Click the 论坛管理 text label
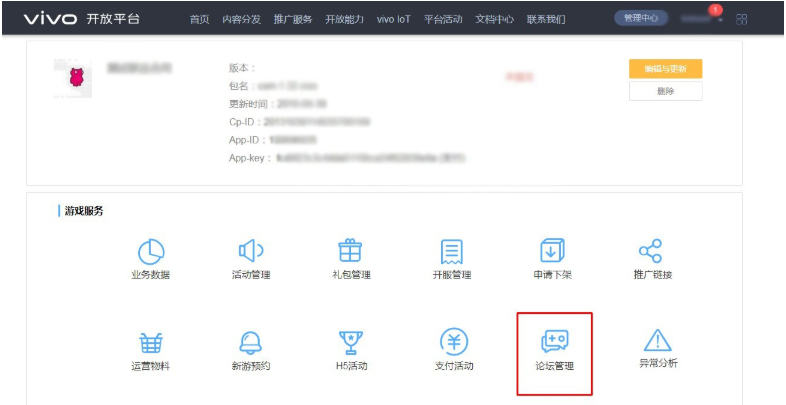The height and width of the screenshot is (405, 786). point(554,366)
